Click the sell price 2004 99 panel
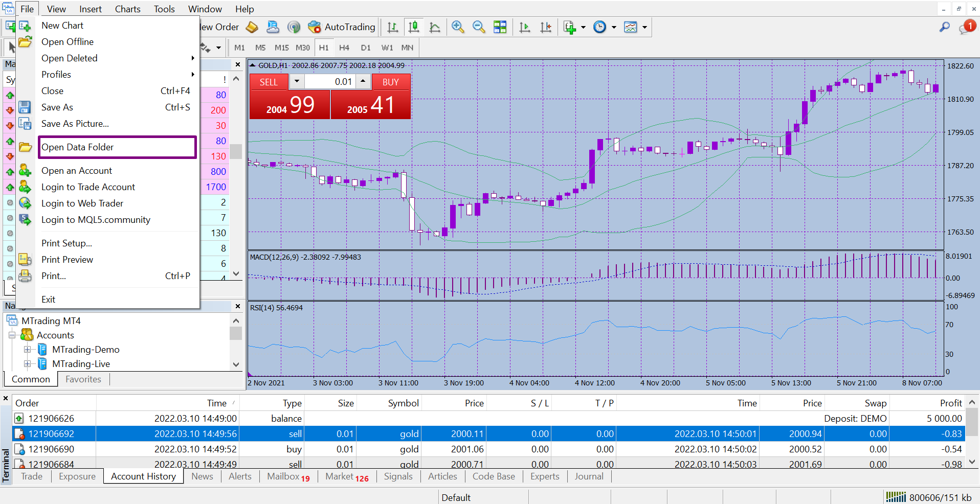This screenshot has height=504, width=980. pos(289,105)
